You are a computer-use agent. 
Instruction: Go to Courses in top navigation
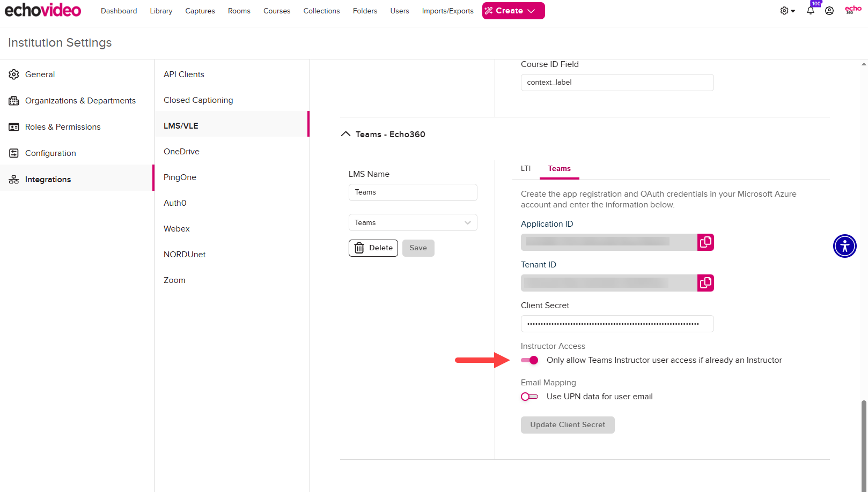[277, 11]
